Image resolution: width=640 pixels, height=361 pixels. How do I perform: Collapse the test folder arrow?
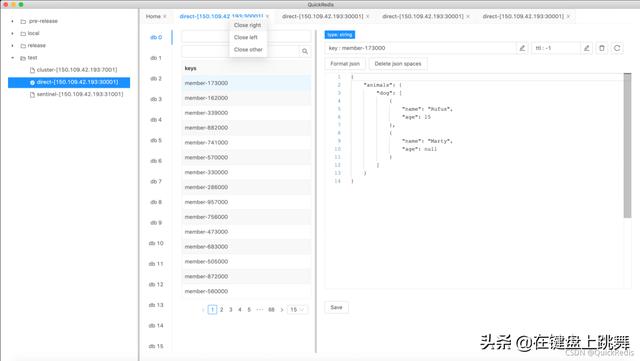[x=12, y=58]
